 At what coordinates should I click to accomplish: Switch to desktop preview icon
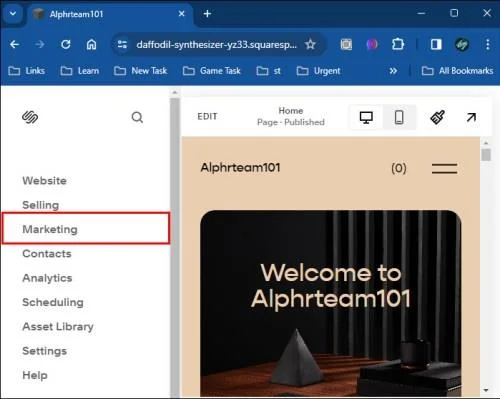pyautogui.click(x=366, y=117)
